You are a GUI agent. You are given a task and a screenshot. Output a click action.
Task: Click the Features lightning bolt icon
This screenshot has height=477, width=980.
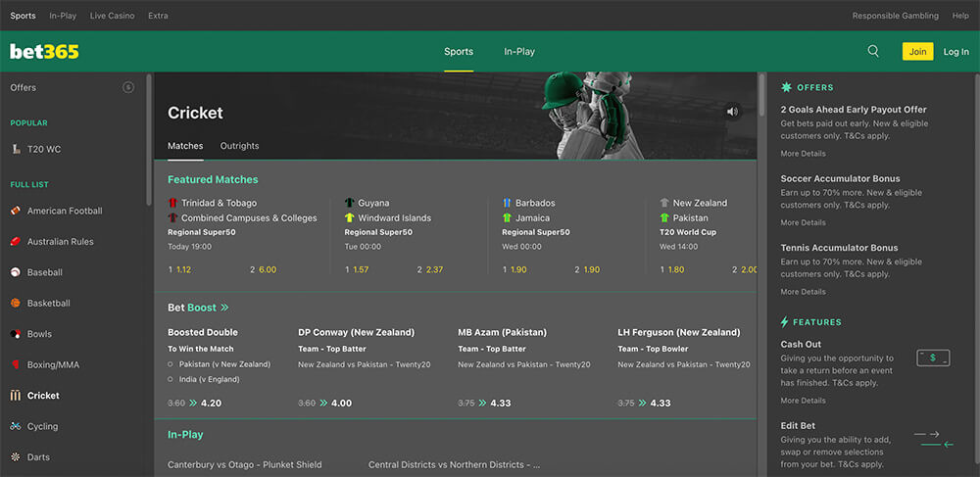[784, 322]
